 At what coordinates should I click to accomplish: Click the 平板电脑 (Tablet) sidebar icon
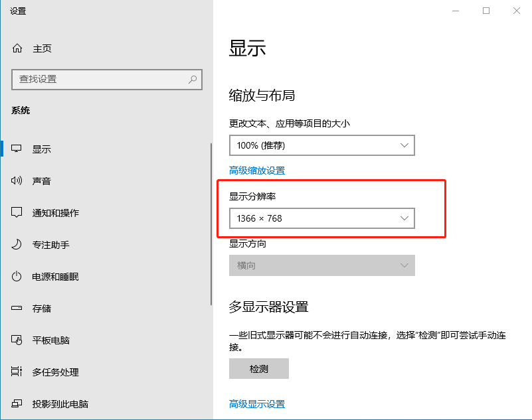coord(17,340)
